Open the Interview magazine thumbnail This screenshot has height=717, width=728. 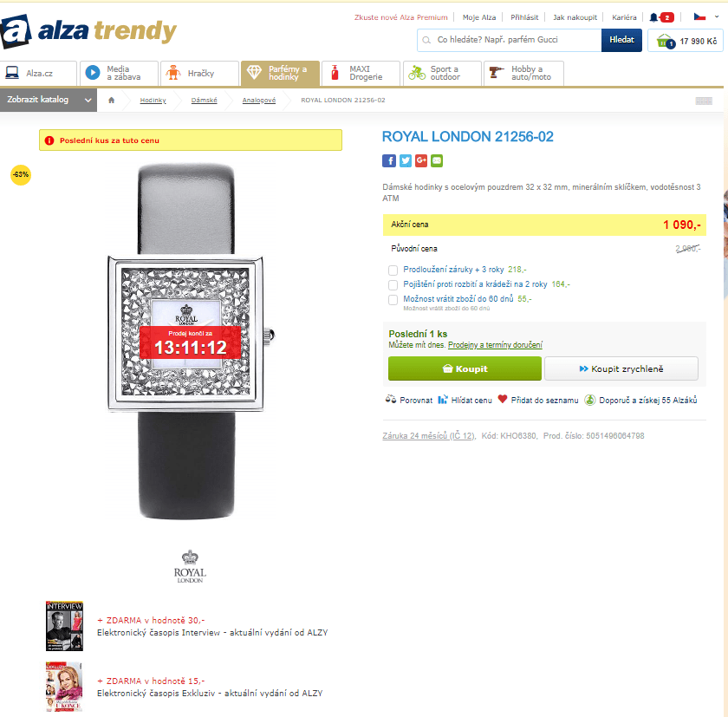pos(64,626)
